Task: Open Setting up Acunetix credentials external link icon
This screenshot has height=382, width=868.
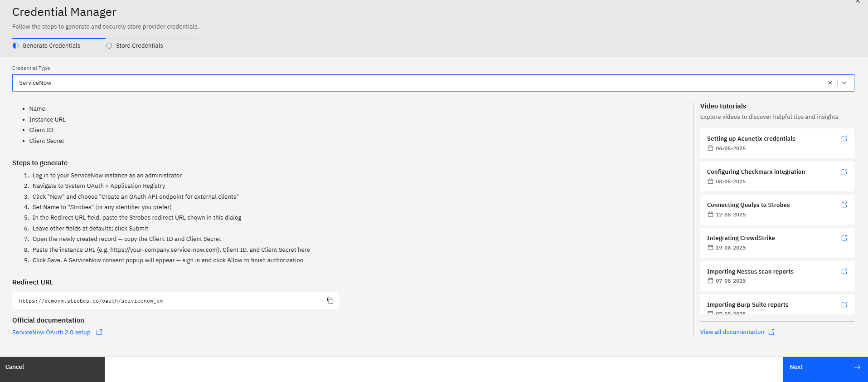Action: [x=844, y=138]
